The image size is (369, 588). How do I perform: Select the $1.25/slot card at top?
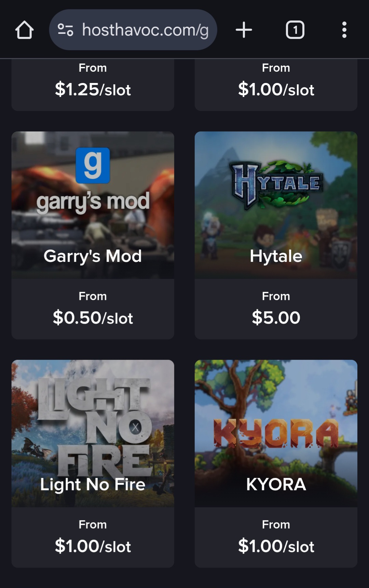pos(93,85)
